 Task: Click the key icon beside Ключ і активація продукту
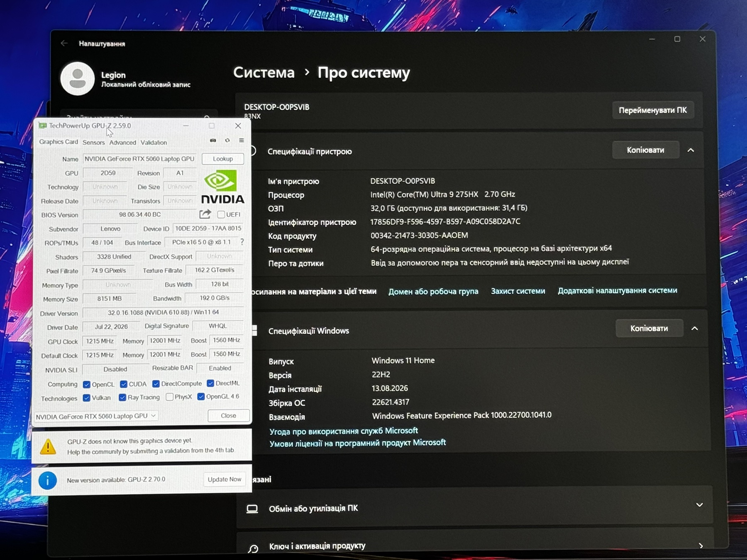[253, 548]
